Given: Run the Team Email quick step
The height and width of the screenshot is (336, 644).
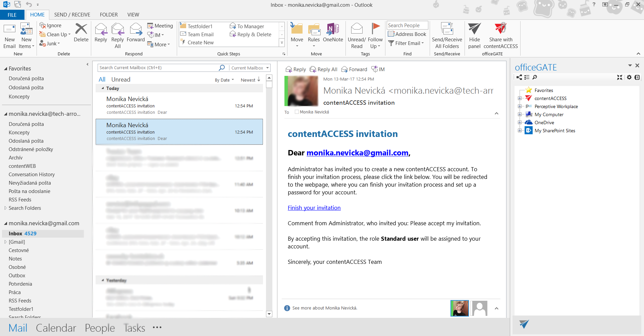Looking at the screenshot, I should pos(197,35).
